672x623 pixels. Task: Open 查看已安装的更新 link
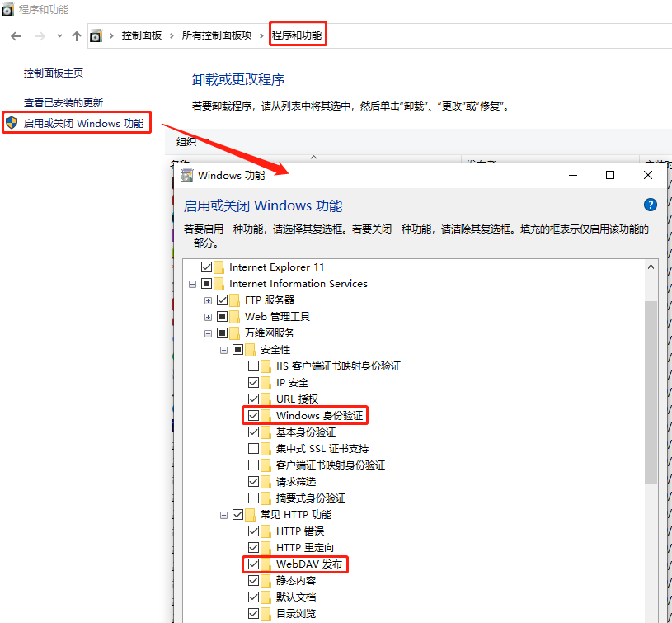pyautogui.click(x=63, y=103)
